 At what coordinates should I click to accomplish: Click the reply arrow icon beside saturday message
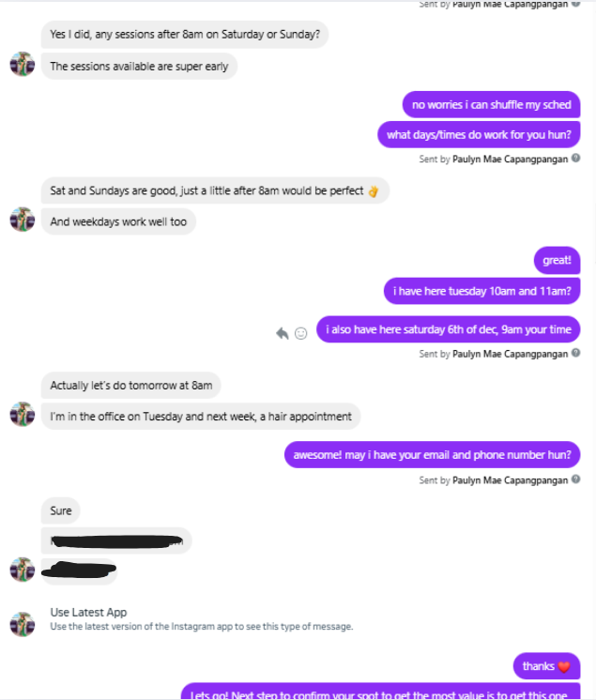(x=283, y=333)
